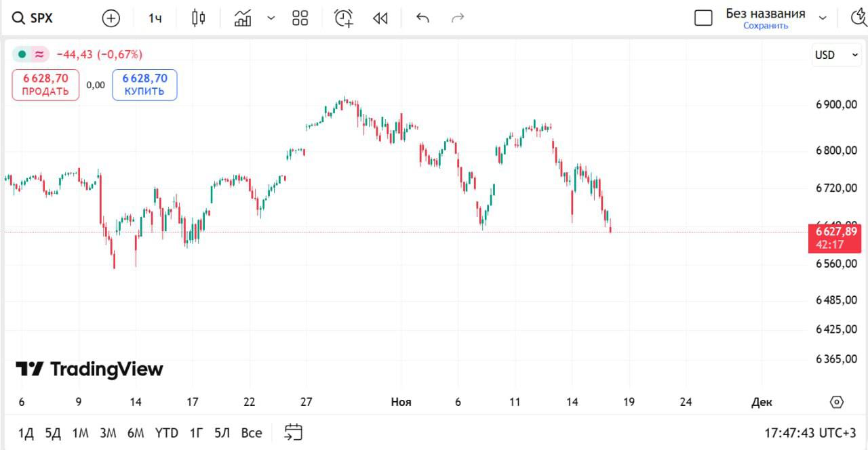
Task: Expand the indicators dropdown arrow
Action: pyautogui.click(x=271, y=18)
